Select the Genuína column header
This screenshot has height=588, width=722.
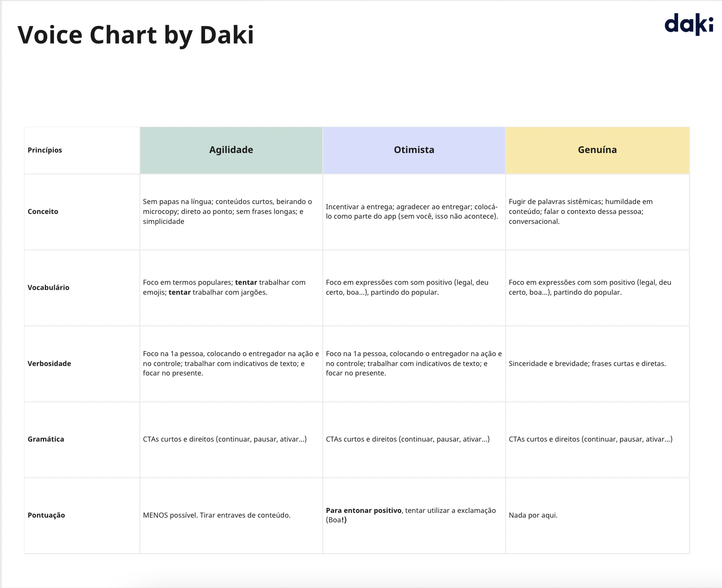click(597, 150)
